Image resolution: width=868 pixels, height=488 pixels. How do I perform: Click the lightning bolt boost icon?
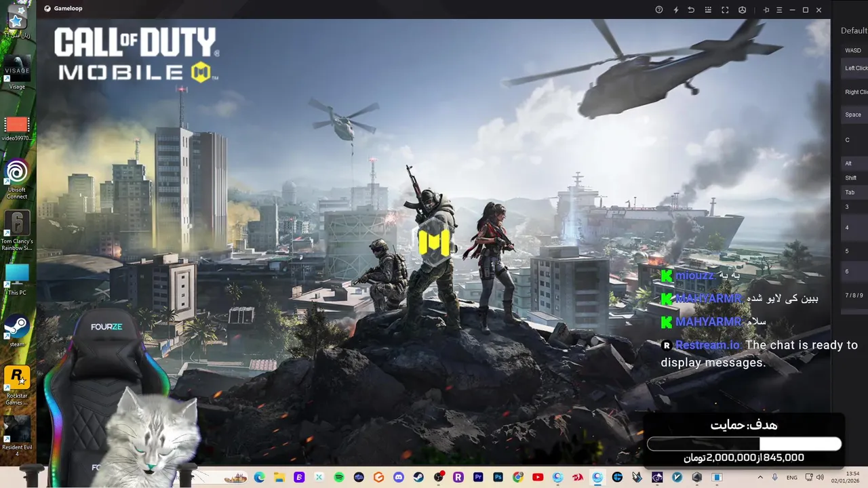tap(675, 9)
